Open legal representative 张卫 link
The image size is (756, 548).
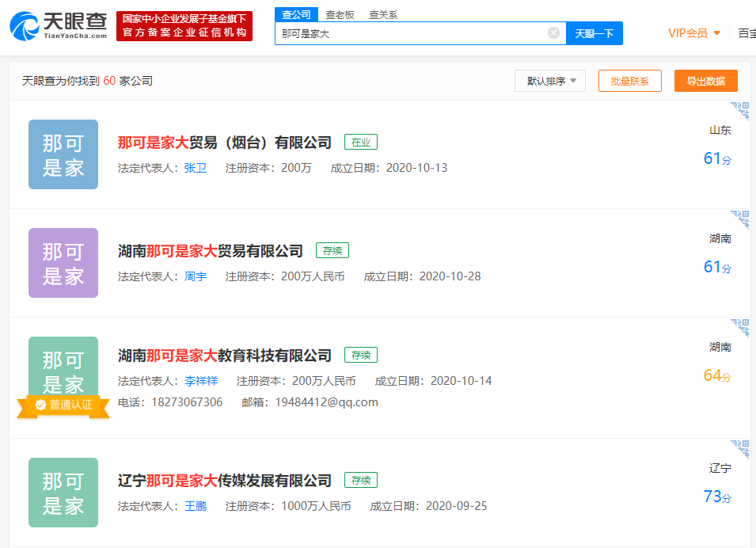[196, 168]
